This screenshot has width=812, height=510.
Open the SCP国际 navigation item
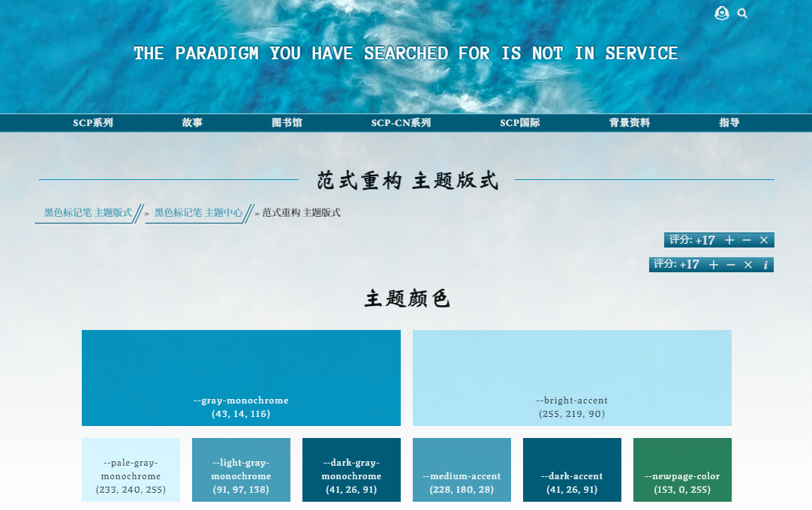(521, 122)
